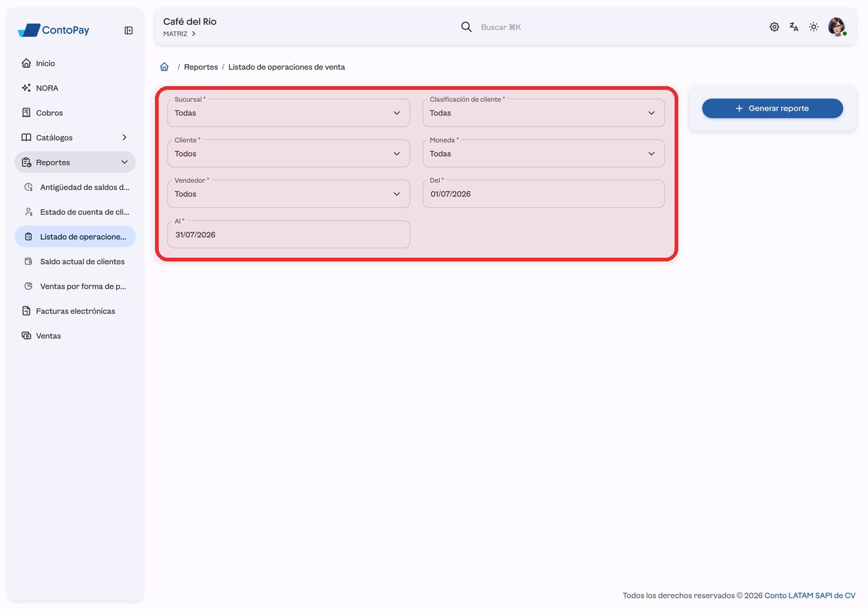Open the Moneda dropdown

coord(544,154)
